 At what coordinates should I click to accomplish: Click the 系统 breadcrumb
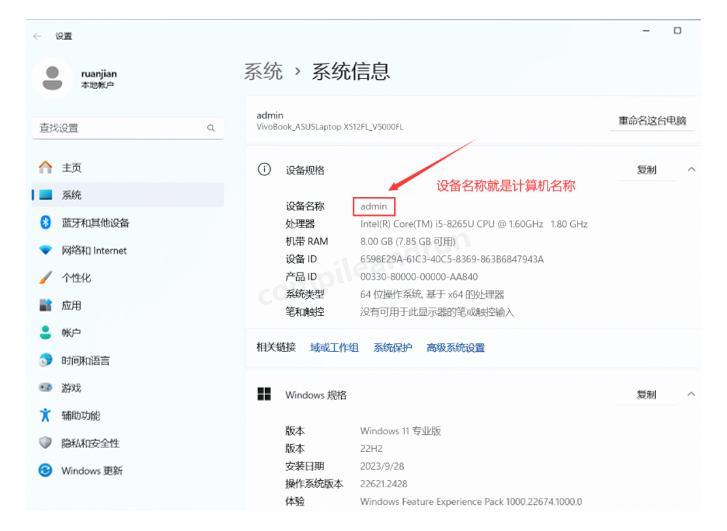[263, 71]
